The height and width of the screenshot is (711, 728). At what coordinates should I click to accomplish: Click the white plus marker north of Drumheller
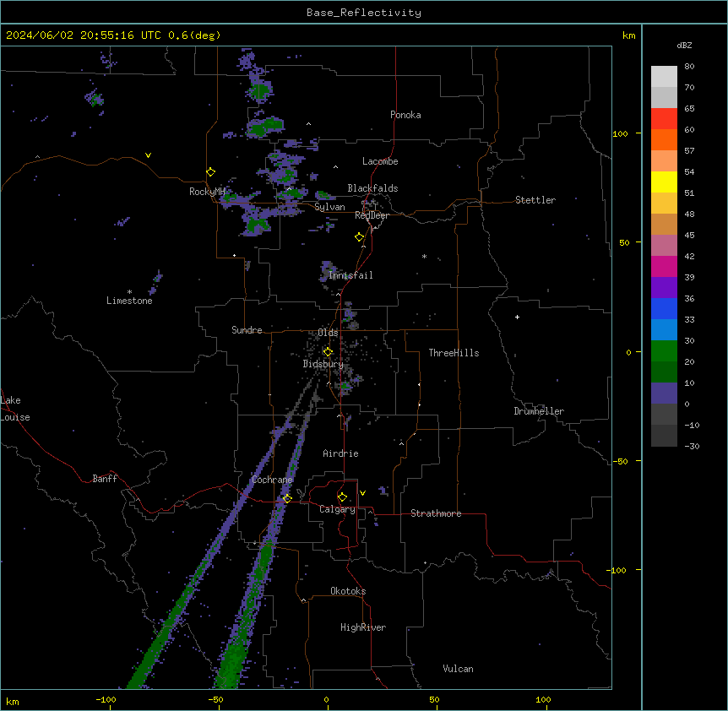[x=517, y=317]
